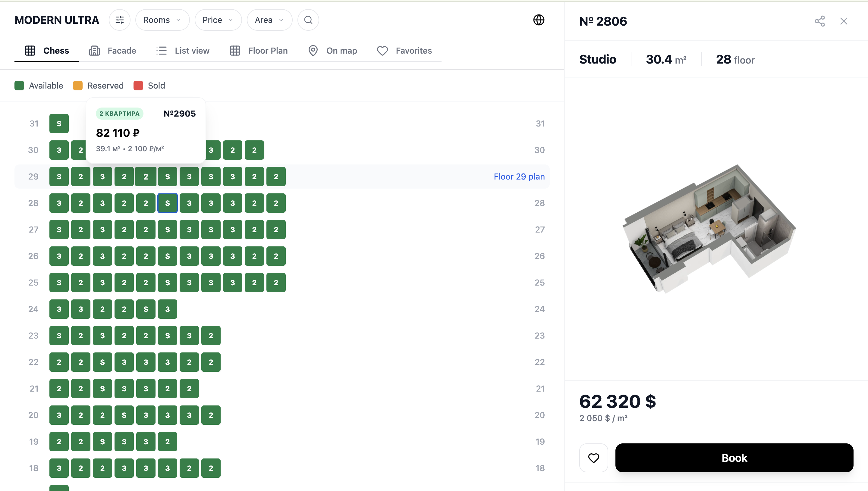Screen dimensions: 868x491
Task: Select the studio cell on floor 31
Action: pos(59,124)
